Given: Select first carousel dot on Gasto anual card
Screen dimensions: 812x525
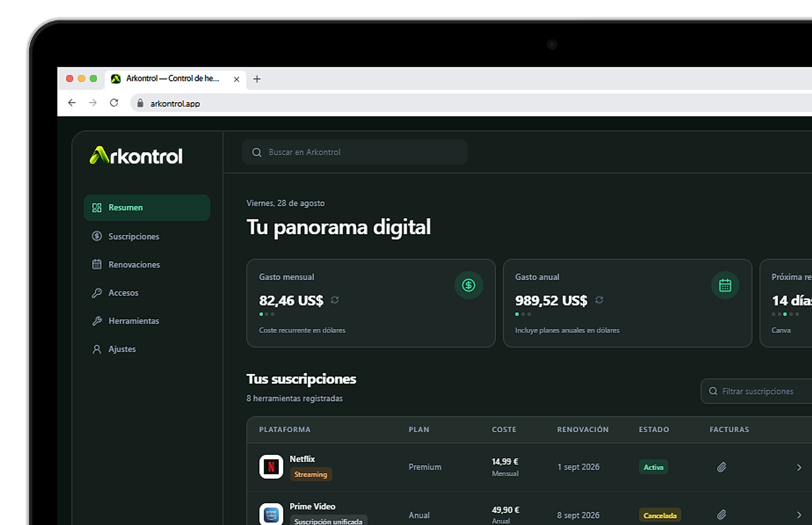Looking at the screenshot, I should [x=517, y=314].
